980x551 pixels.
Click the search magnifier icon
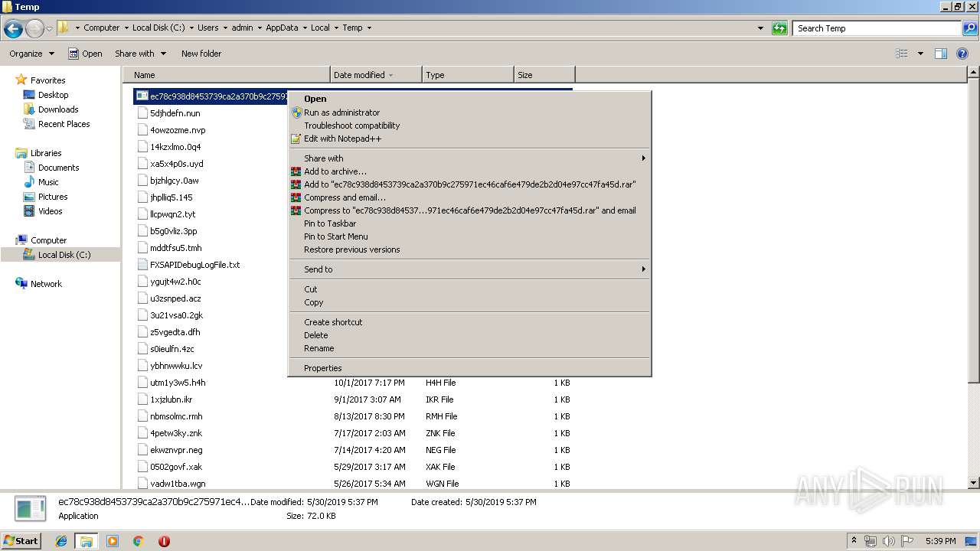click(x=969, y=28)
